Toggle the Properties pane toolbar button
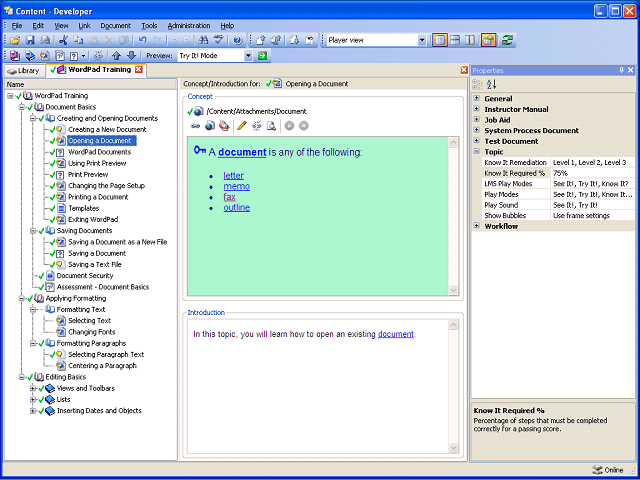Screen dimensions: 640x480 (489, 40)
